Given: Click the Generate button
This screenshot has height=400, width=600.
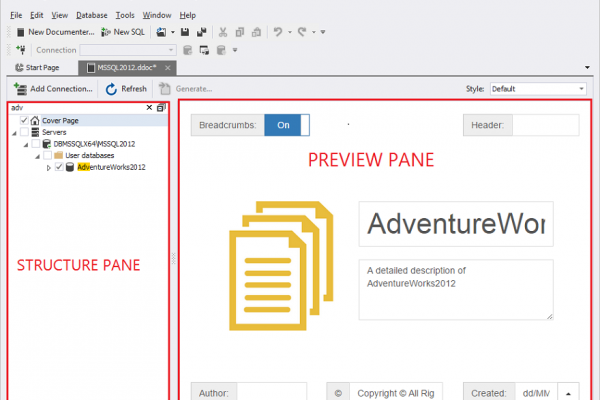Looking at the screenshot, I should click(186, 89).
